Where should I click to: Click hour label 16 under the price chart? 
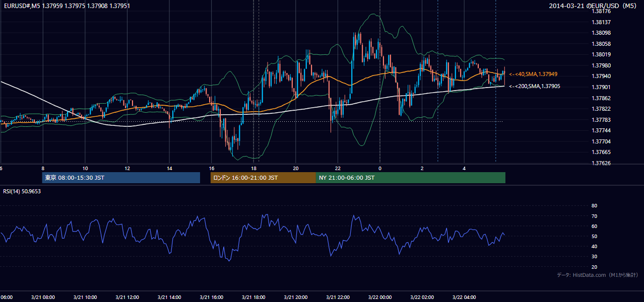tap(212, 168)
